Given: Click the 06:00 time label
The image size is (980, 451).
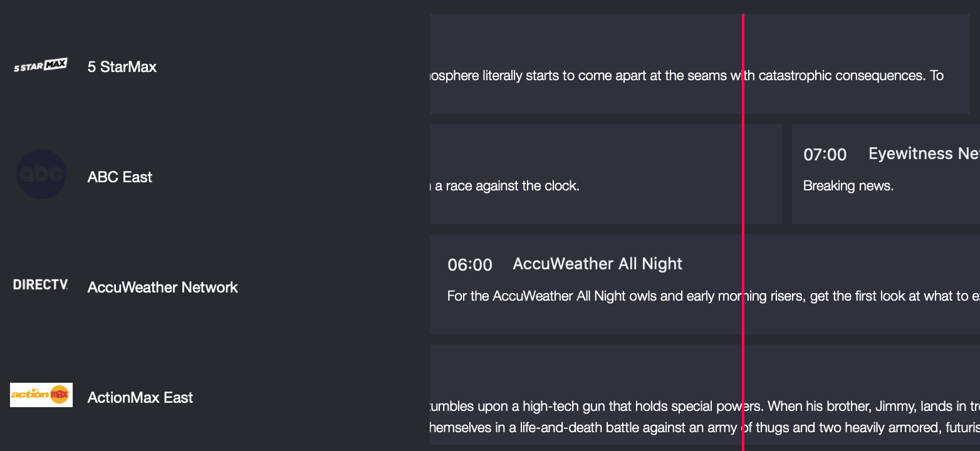Looking at the screenshot, I should 470,264.
